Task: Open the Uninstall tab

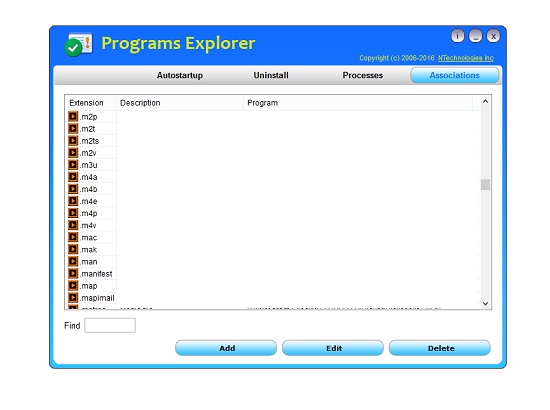Action: coord(271,75)
